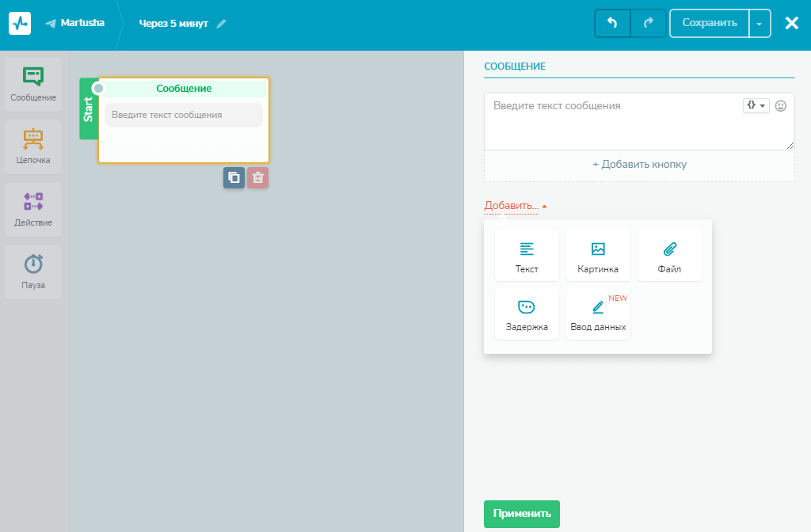Add a Файл attachment element
This screenshot has width=811, height=532.
669,256
